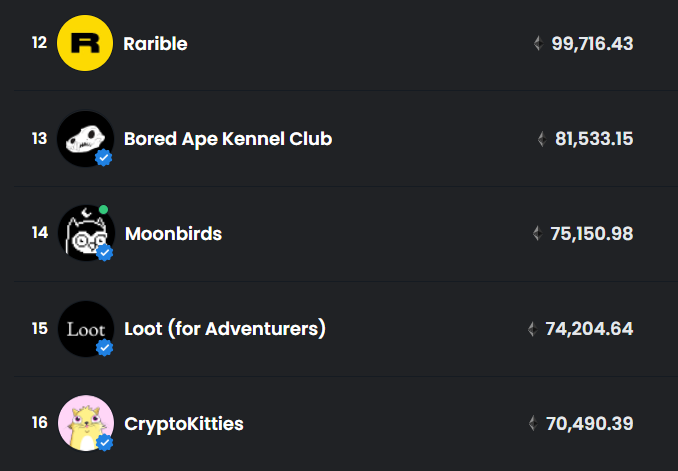Viewport: 678px width, 471px height.
Task: Click the Rarible yellow logo icon
Action: coord(86,43)
